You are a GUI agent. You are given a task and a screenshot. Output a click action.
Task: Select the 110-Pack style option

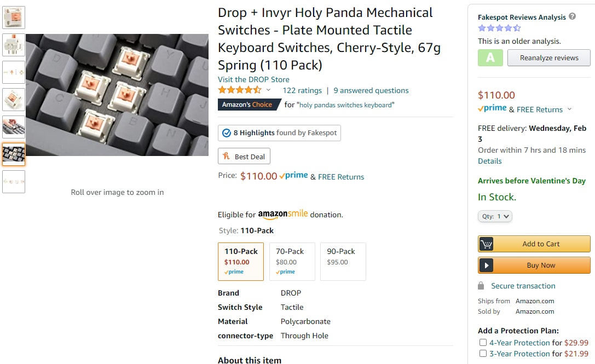coord(241,262)
